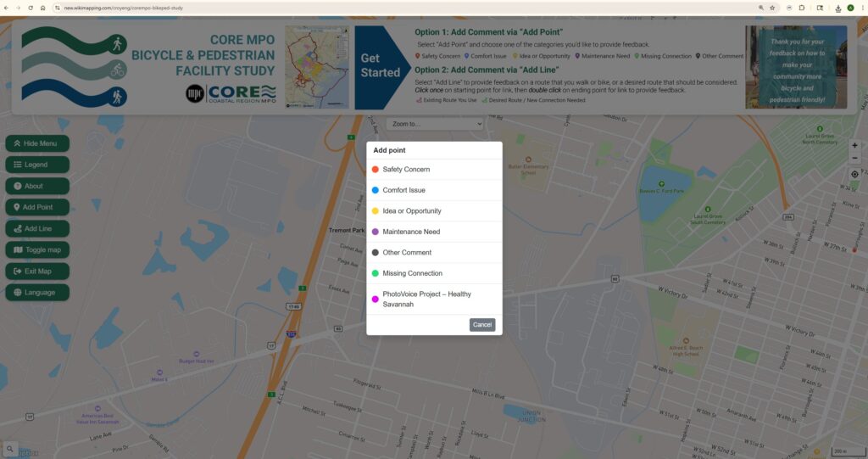The height and width of the screenshot is (459, 868).
Task: Toggle map basemap with Toggle map button
Action: coord(37,249)
